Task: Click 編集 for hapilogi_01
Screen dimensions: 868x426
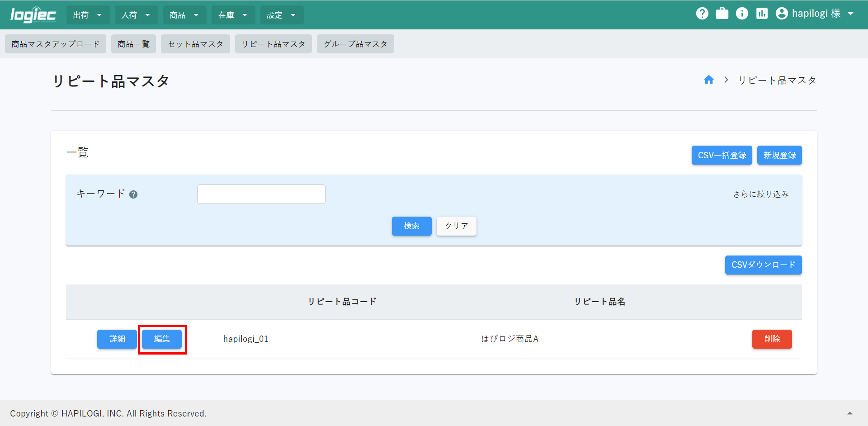Action: pos(162,339)
